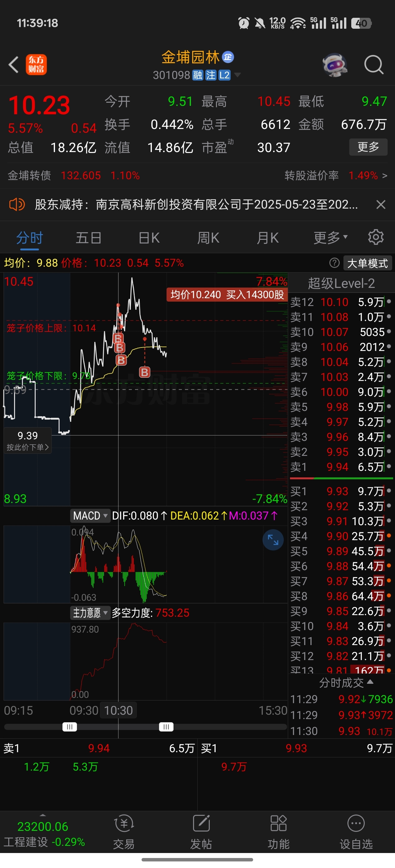
Task: Tap the fullscreen expand chart icon
Action: click(273, 540)
